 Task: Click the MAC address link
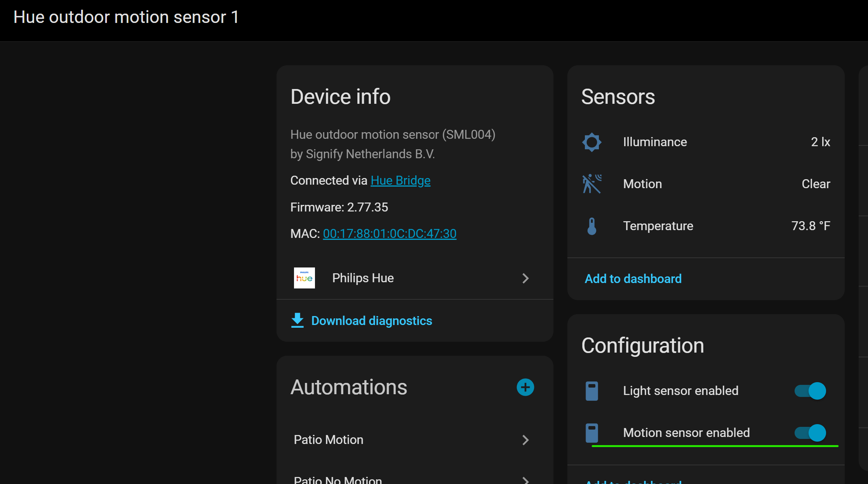point(390,234)
